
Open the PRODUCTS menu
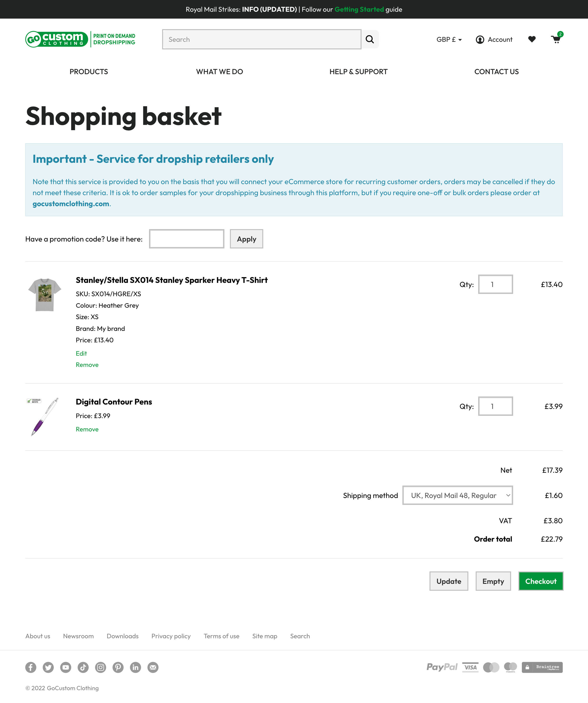coord(89,72)
